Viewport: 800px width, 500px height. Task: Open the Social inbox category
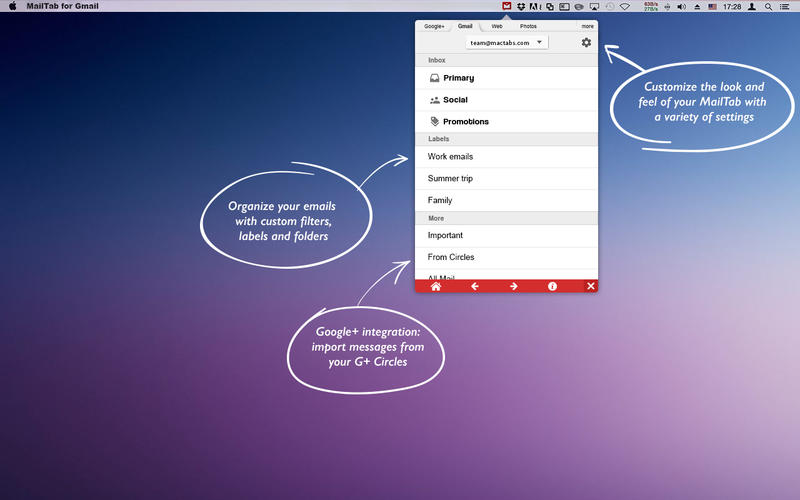507,100
